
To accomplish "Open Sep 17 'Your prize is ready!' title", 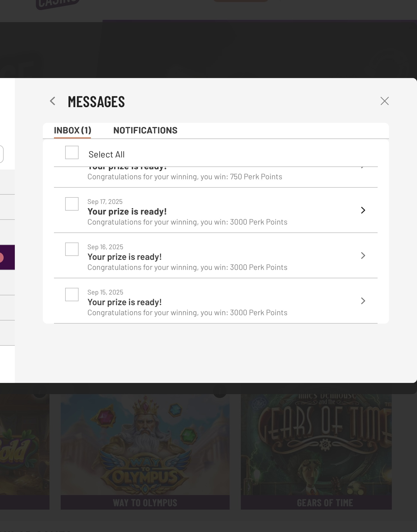I will 127,212.
